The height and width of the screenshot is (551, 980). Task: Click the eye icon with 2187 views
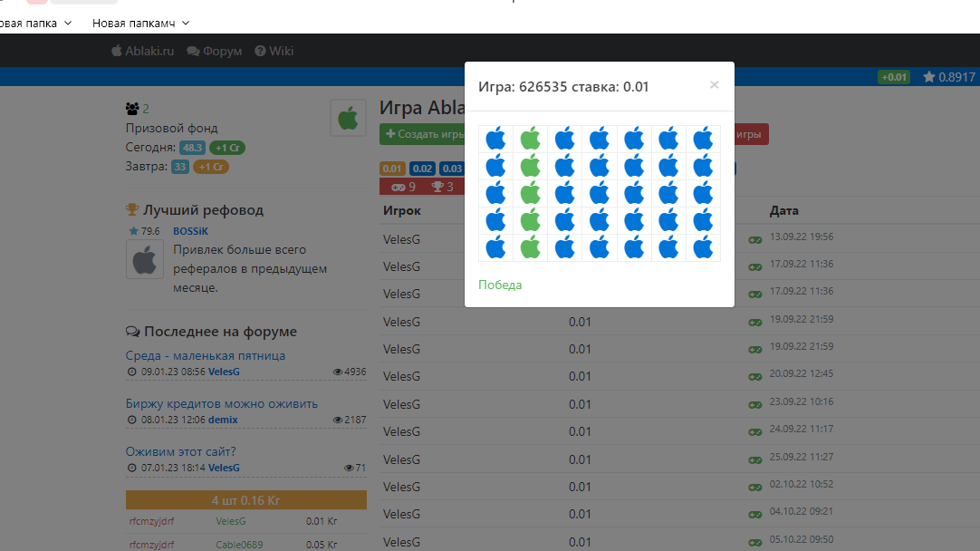point(338,420)
